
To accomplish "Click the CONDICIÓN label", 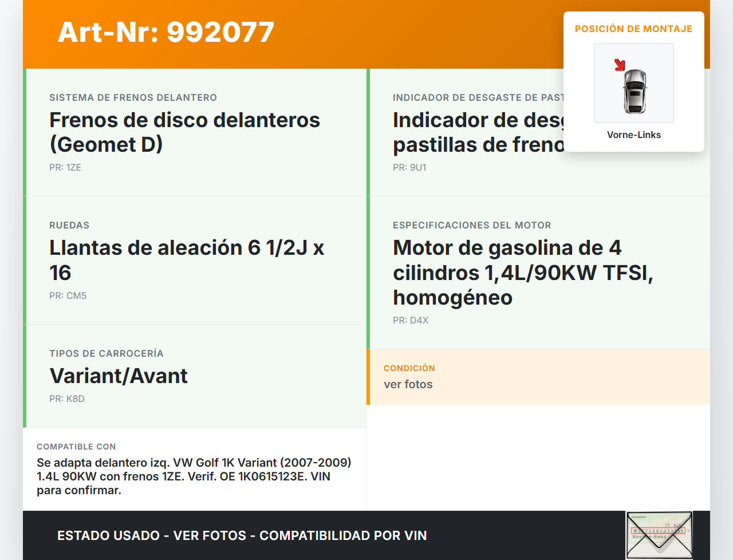I will click(x=409, y=368).
